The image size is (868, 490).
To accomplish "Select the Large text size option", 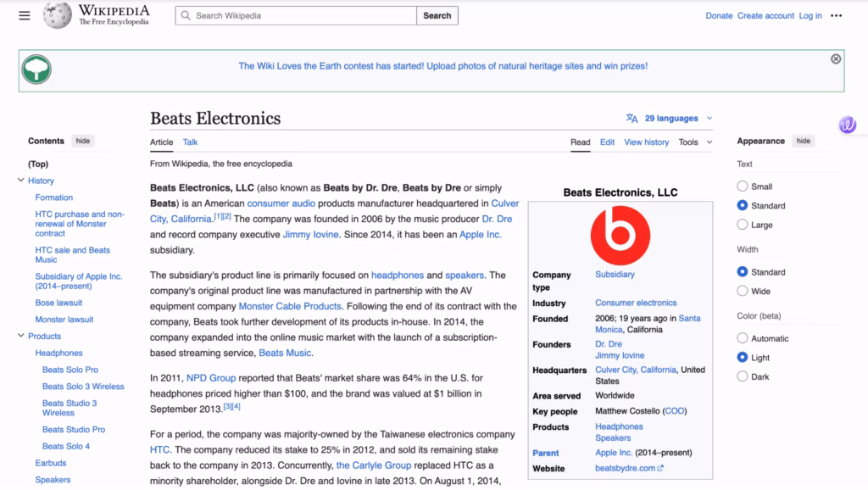I will (x=742, y=225).
